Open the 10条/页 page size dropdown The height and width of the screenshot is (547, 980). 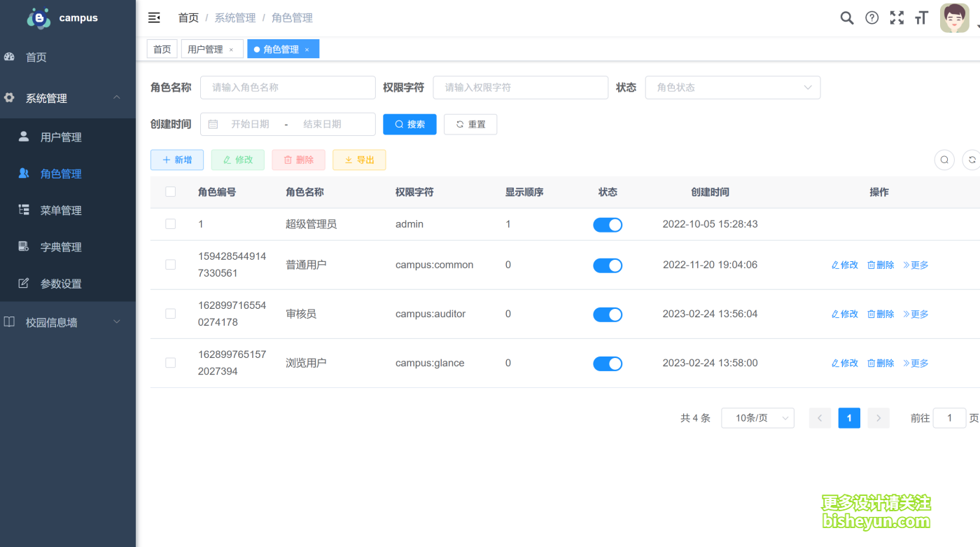[757, 418]
